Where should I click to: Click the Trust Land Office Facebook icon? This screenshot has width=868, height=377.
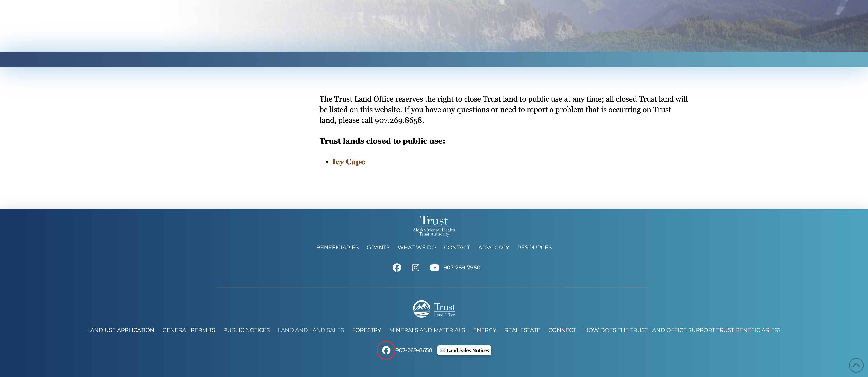(386, 350)
